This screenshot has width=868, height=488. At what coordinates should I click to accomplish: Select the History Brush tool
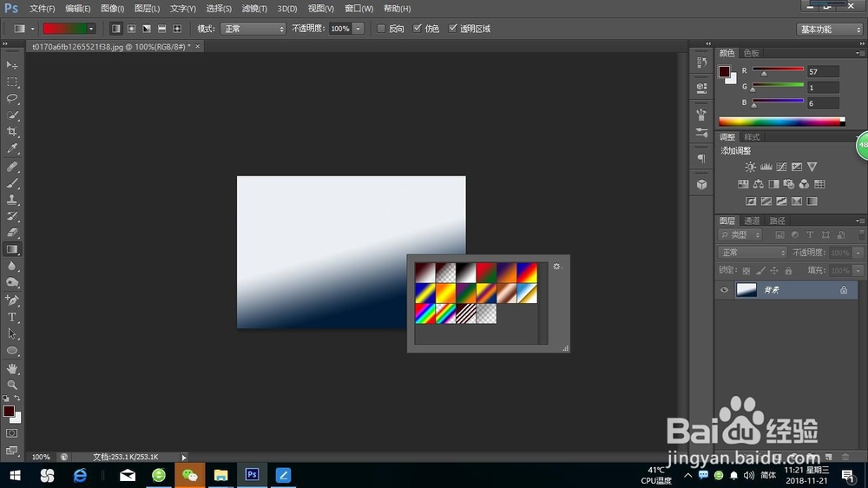11,216
